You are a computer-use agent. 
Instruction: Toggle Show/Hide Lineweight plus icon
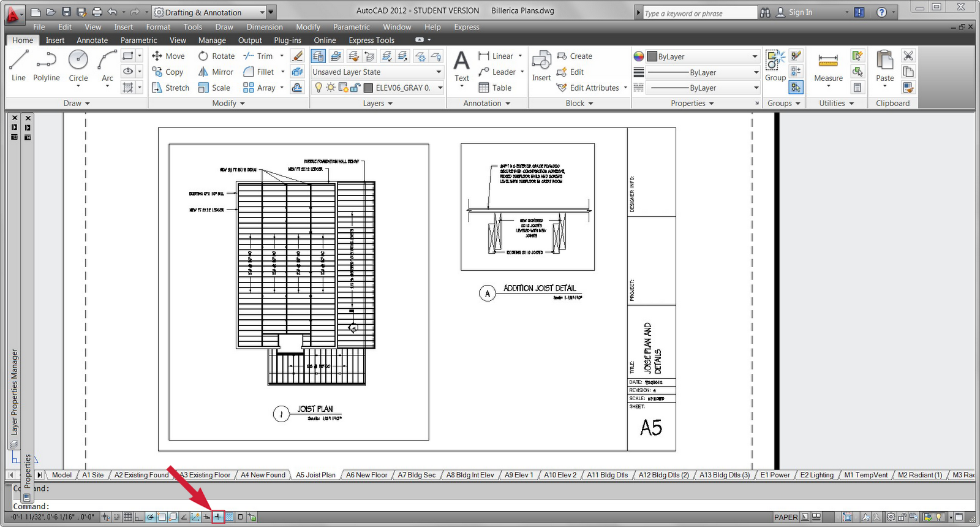click(217, 517)
